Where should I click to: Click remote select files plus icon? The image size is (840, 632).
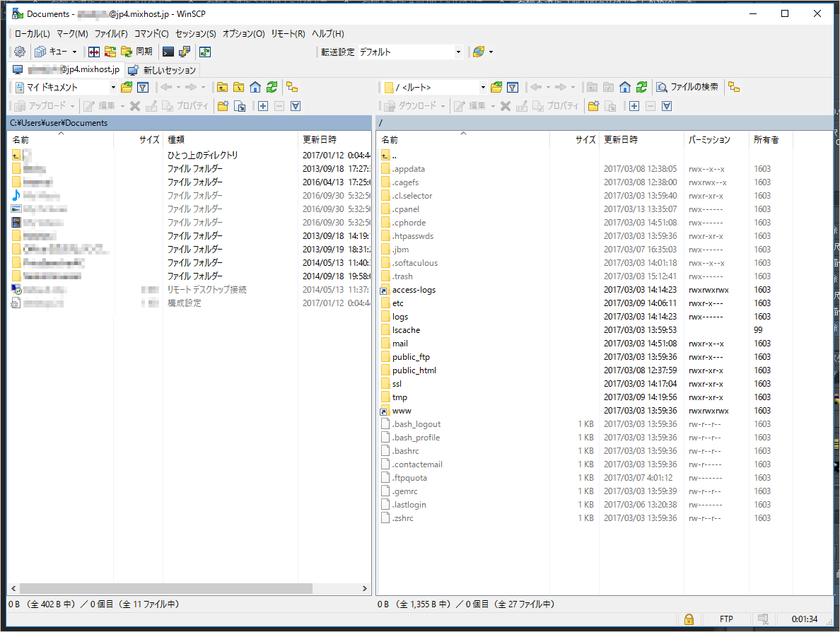point(634,106)
